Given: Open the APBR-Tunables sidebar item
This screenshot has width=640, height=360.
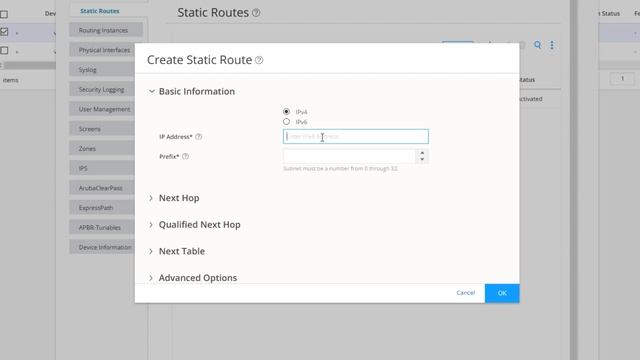Looking at the screenshot, I should (x=102, y=227).
